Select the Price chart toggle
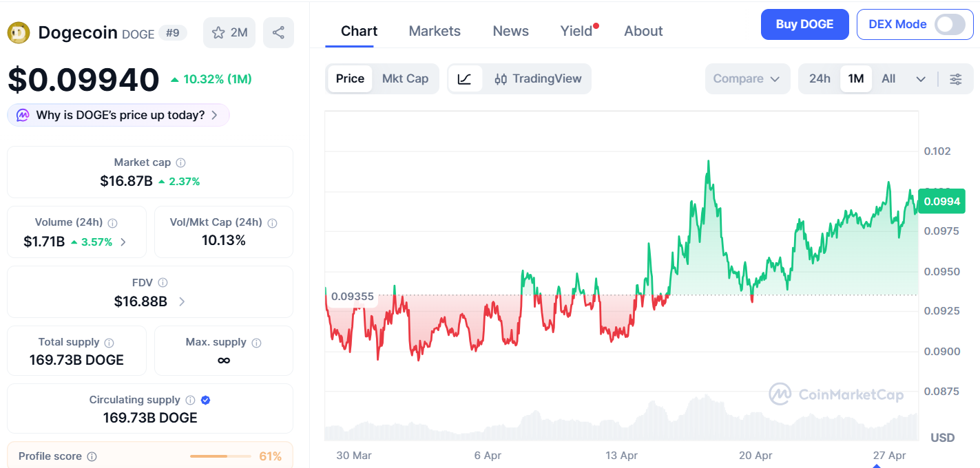The image size is (980, 468). pyautogui.click(x=350, y=78)
